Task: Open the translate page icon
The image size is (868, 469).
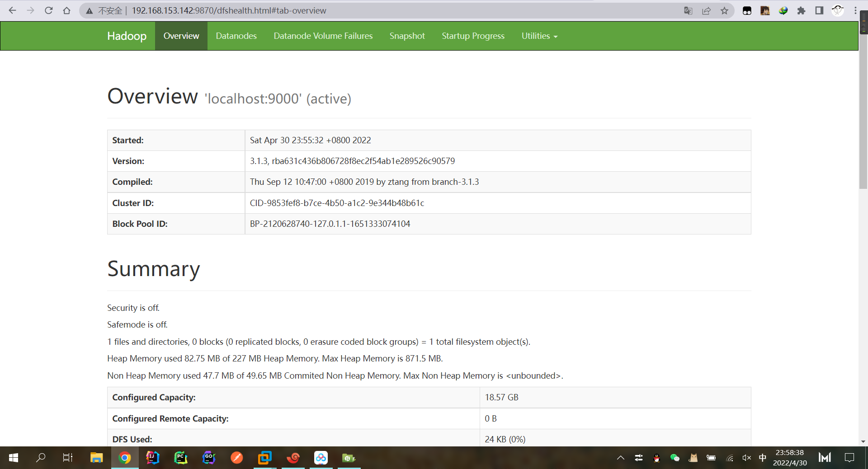Action: click(688, 10)
